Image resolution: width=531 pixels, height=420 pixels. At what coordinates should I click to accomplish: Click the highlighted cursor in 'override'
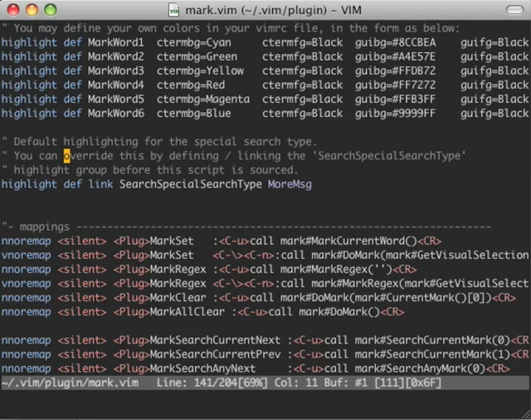coord(67,156)
